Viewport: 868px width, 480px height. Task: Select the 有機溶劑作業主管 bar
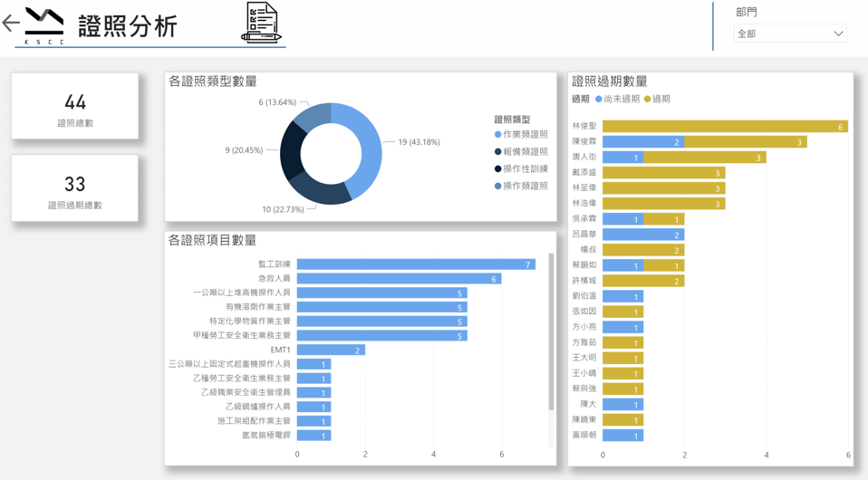coord(382,307)
